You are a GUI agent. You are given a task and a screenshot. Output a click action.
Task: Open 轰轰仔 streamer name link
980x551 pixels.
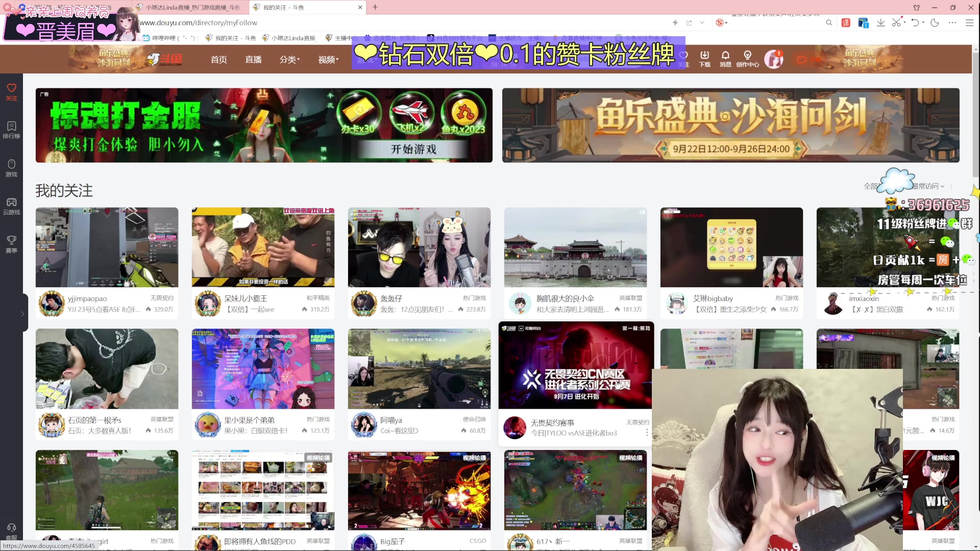(391, 298)
